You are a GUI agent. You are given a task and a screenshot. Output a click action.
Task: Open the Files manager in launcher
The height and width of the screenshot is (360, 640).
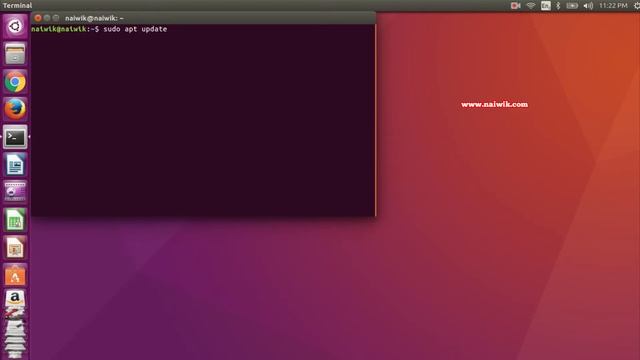15,54
